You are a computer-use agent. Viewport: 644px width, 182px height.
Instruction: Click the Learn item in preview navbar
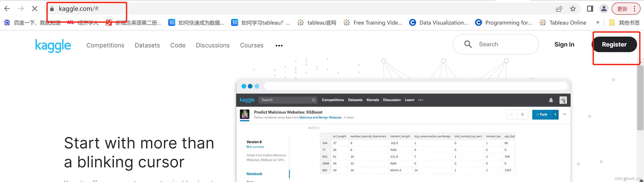(x=410, y=100)
